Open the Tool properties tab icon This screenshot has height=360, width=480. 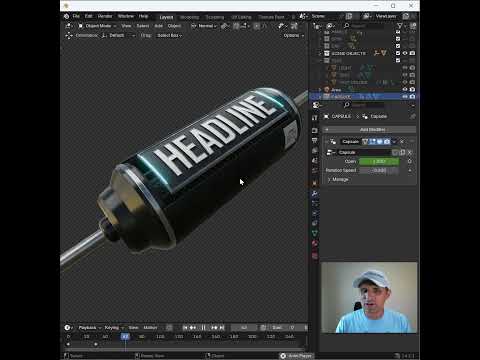click(315, 118)
